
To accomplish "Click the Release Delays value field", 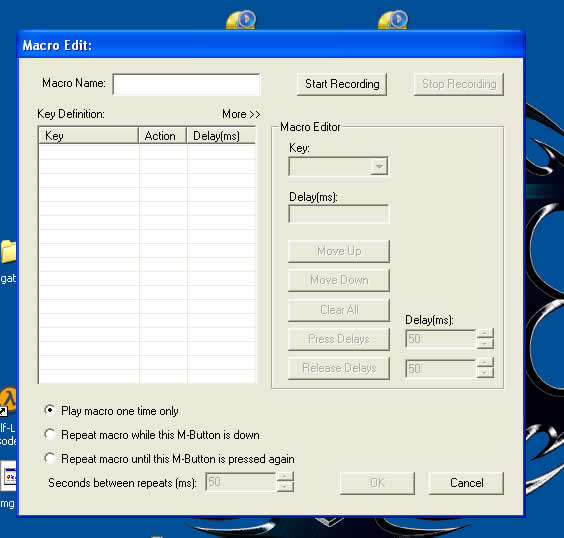I will coord(441,368).
